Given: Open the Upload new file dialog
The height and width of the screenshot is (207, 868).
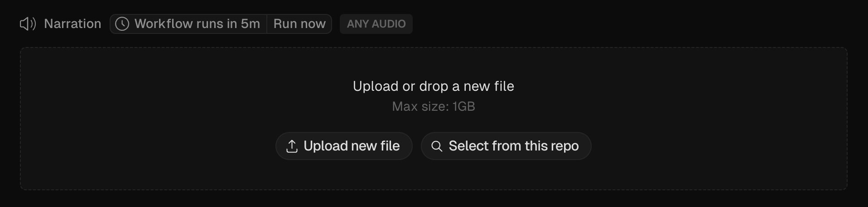Looking at the screenshot, I should pos(344,146).
